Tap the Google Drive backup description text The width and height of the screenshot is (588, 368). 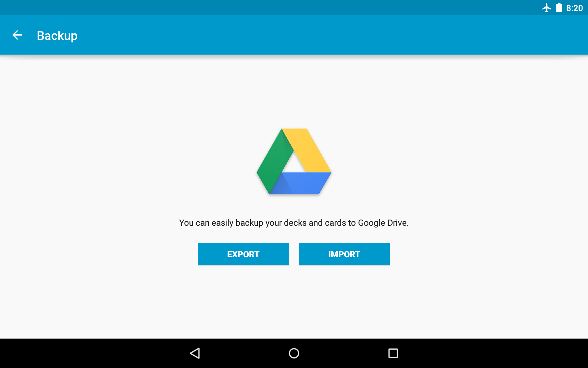point(294,223)
